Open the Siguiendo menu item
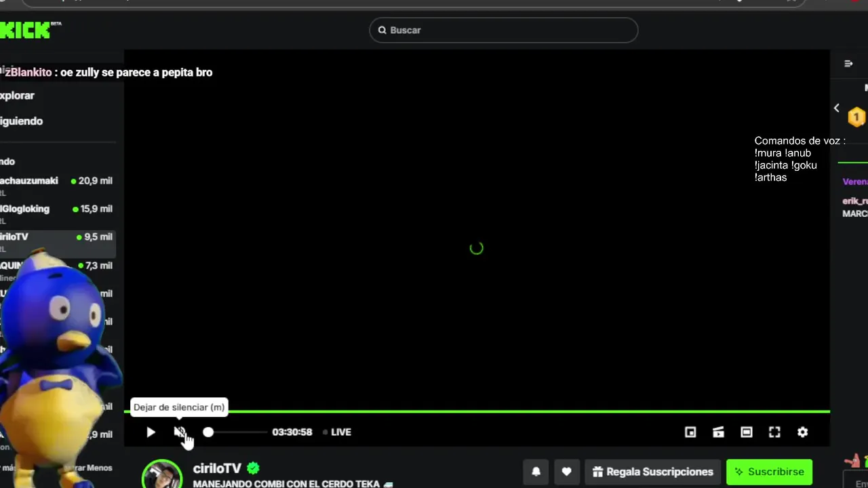The width and height of the screenshot is (868, 488). pos(21,121)
